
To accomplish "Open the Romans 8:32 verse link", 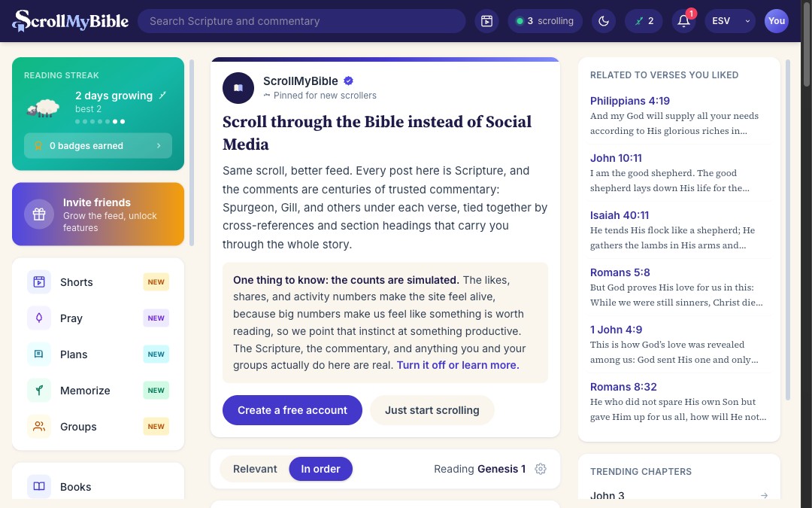I will 623,387.
